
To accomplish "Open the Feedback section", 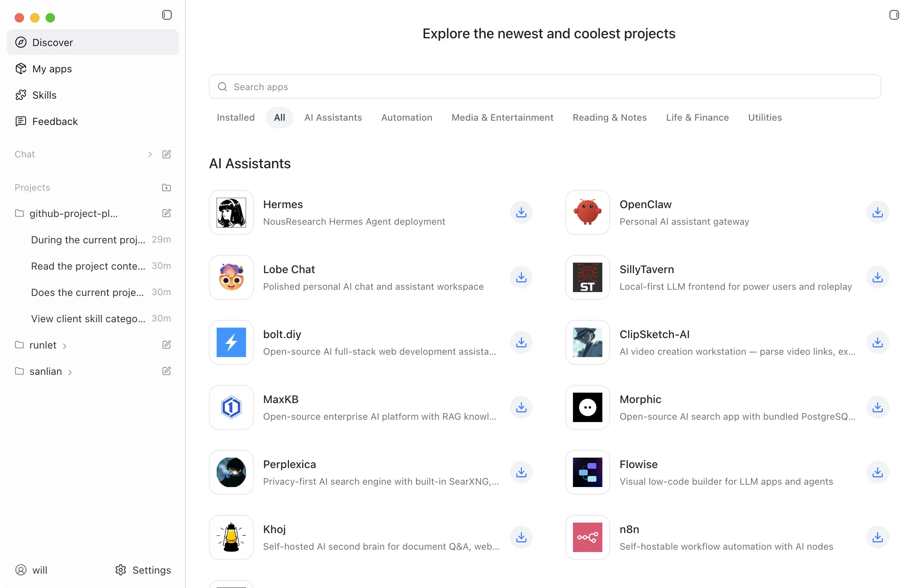I will click(93, 121).
